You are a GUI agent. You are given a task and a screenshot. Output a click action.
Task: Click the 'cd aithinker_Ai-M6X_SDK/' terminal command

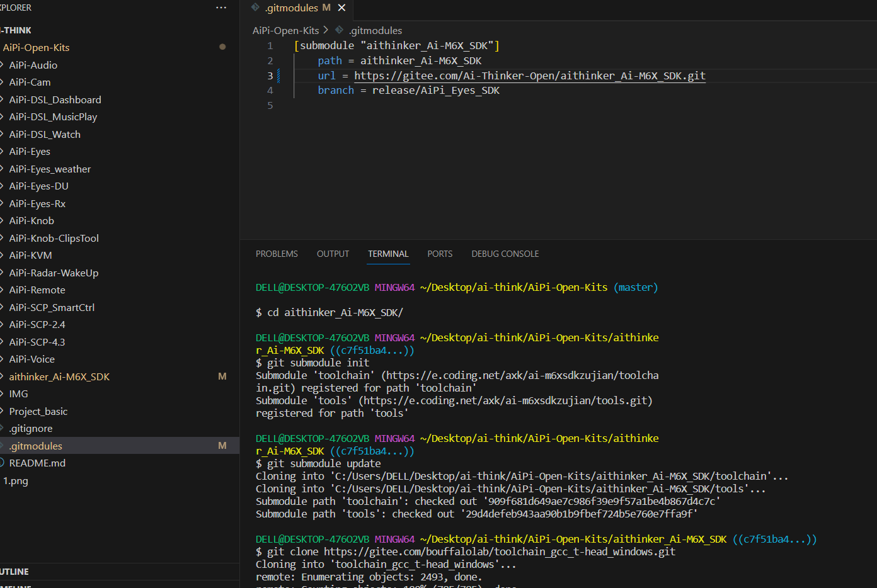pos(335,312)
